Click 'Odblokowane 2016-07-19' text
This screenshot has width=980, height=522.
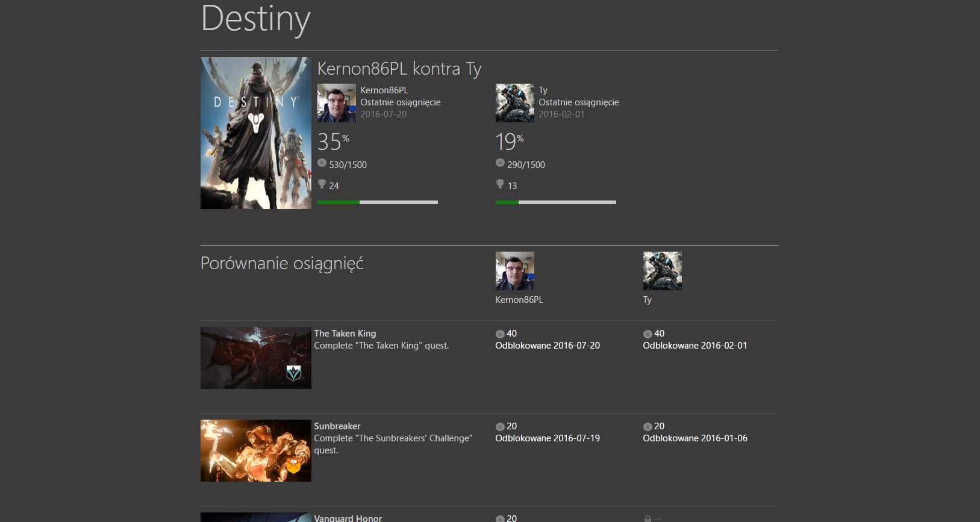pos(548,438)
